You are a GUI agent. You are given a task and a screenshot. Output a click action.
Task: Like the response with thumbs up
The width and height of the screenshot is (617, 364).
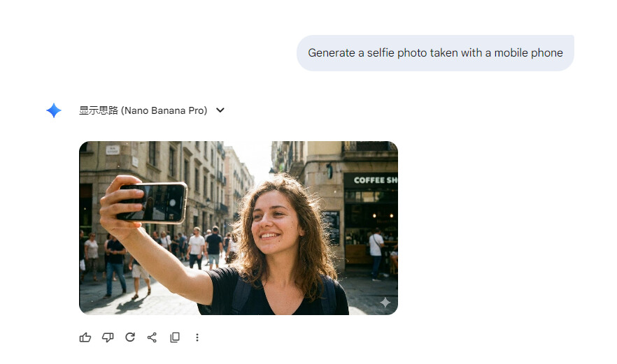click(85, 337)
